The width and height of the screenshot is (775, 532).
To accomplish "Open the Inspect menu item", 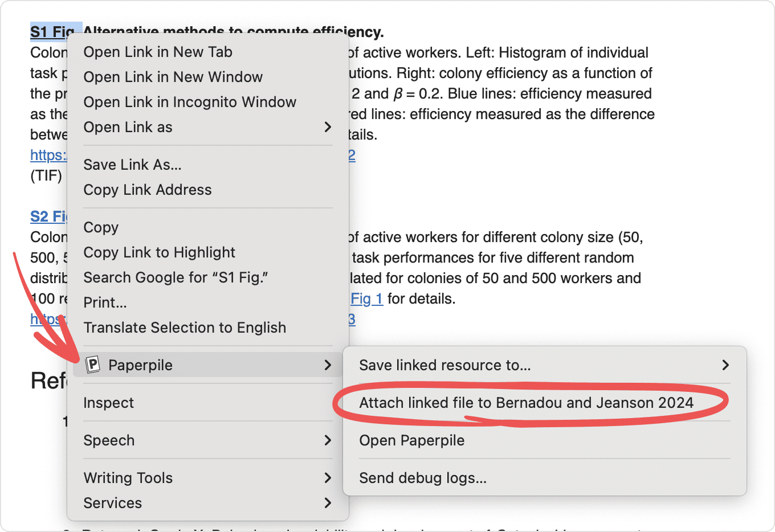I will [x=108, y=403].
